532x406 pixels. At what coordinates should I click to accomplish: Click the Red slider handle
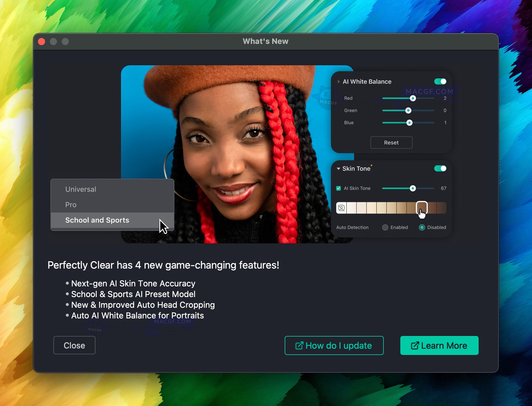(413, 98)
